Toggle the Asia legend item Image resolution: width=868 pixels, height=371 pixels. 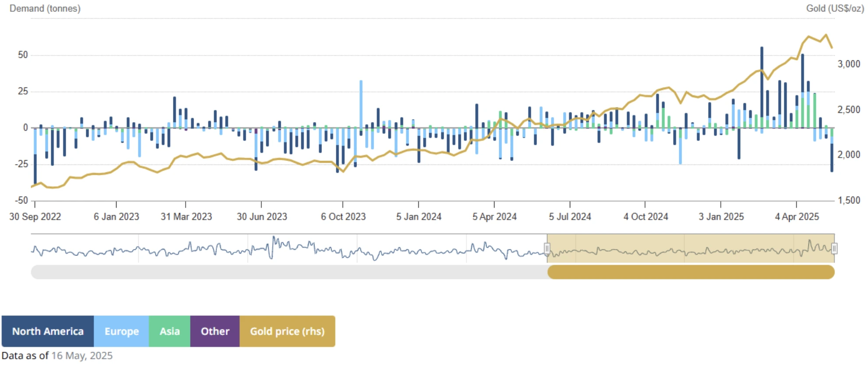pos(169,331)
